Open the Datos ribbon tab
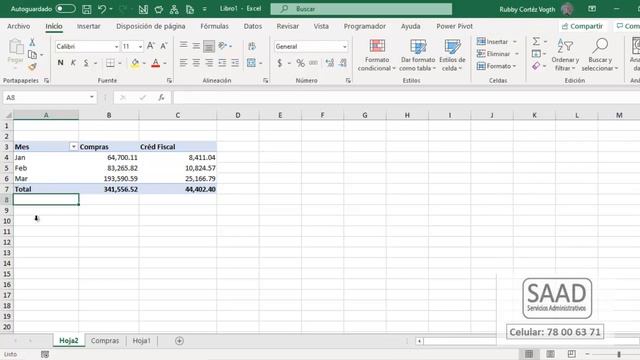Image resolution: width=640 pixels, height=360 pixels. tap(253, 26)
